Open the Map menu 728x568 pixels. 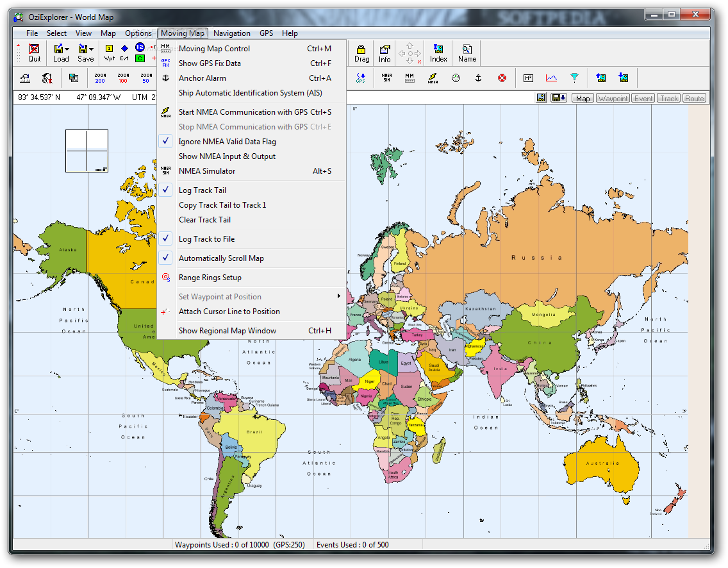coord(108,33)
